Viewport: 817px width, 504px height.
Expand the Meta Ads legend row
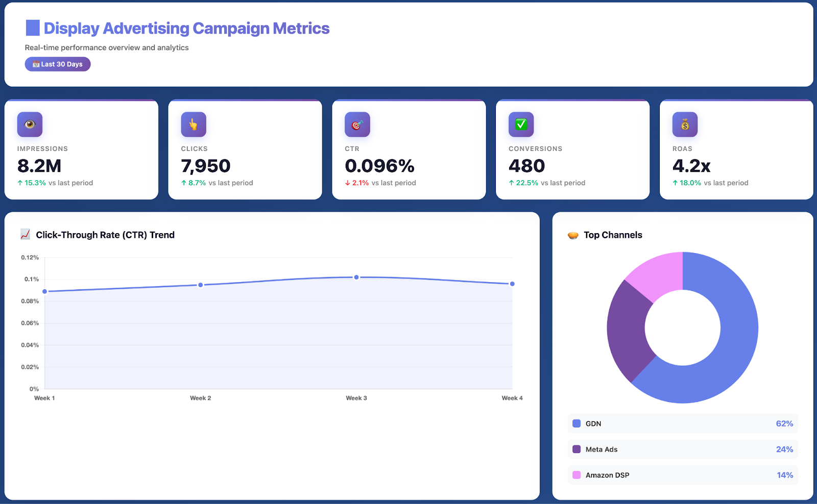tap(682, 449)
